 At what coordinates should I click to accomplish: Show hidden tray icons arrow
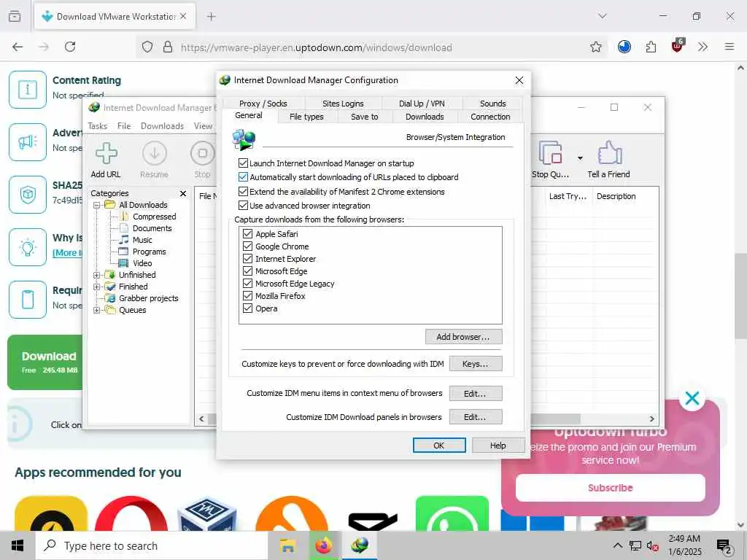(617, 545)
